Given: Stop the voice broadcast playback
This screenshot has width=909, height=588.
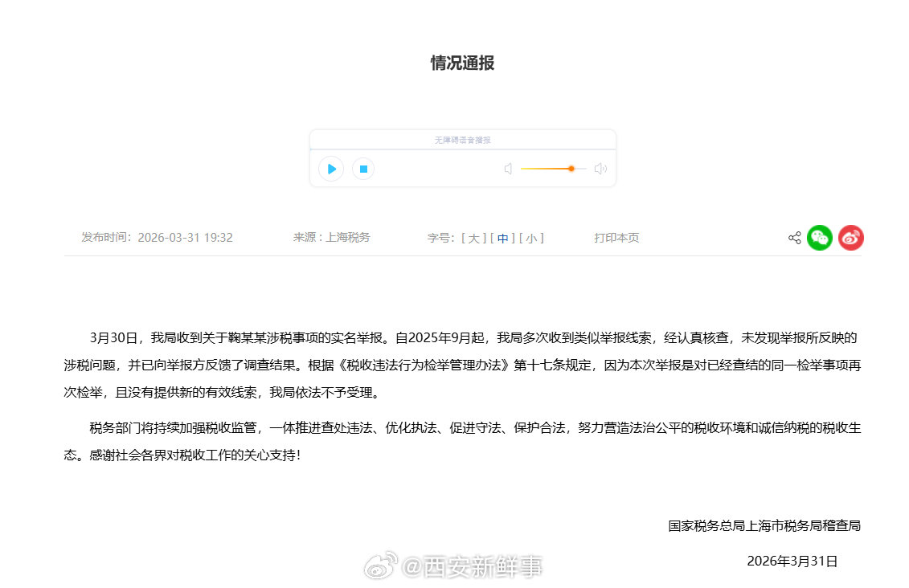Looking at the screenshot, I should (362, 169).
